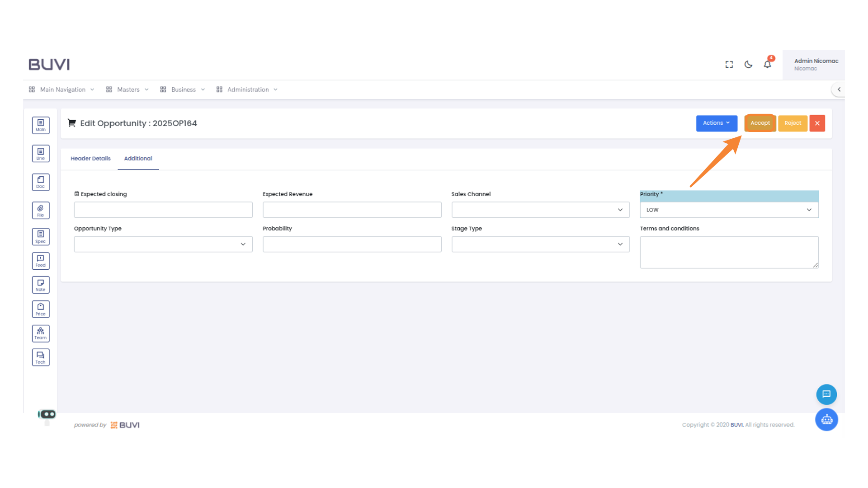Open the Spec sidebar icon
The width and height of the screenshot is (868, 488).
pos(41,236)
